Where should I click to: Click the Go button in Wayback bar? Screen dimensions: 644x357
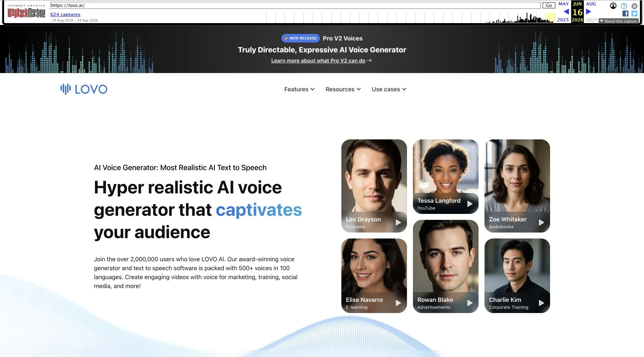point(549,5)
